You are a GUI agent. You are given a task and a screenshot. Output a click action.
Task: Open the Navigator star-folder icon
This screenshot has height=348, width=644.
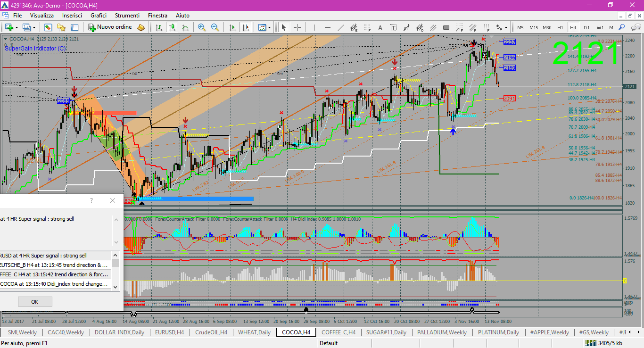(61, 27)
